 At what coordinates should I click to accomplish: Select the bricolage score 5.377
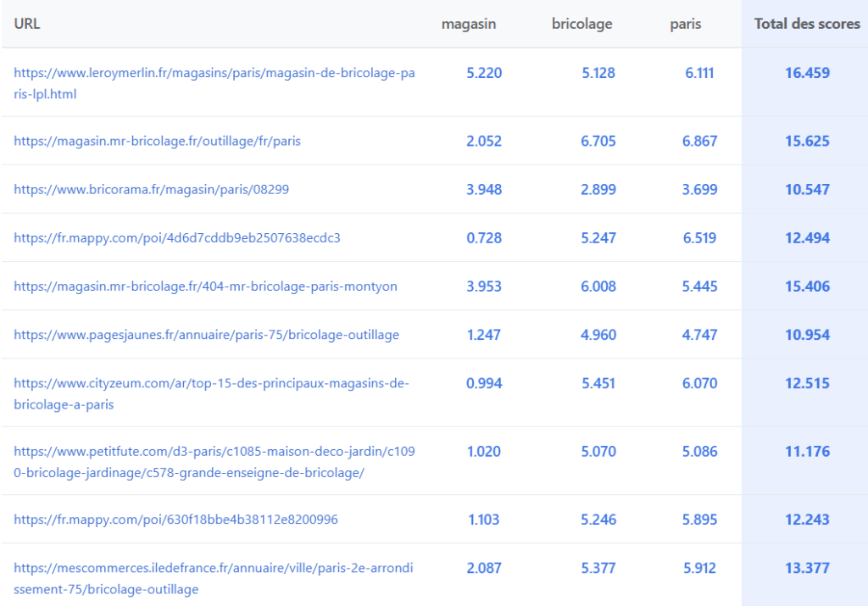coord(598,568)
